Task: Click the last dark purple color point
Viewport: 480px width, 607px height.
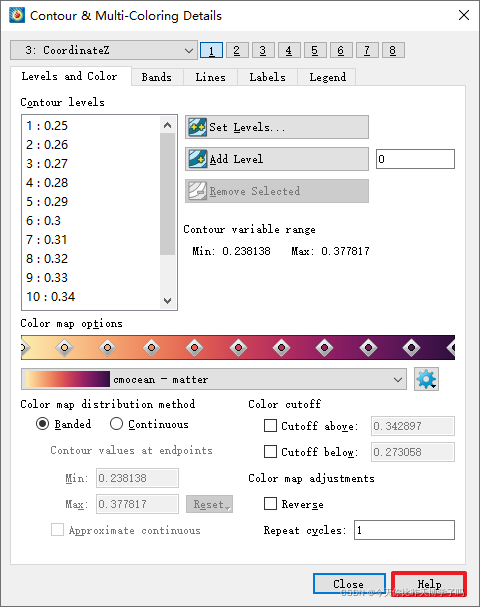Action: click(x=451, y=348)
